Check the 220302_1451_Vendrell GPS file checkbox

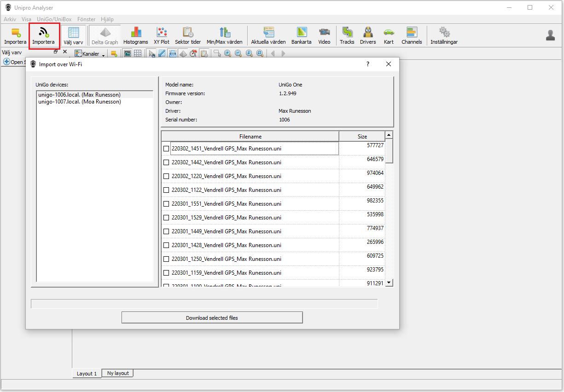coord(166,149)
